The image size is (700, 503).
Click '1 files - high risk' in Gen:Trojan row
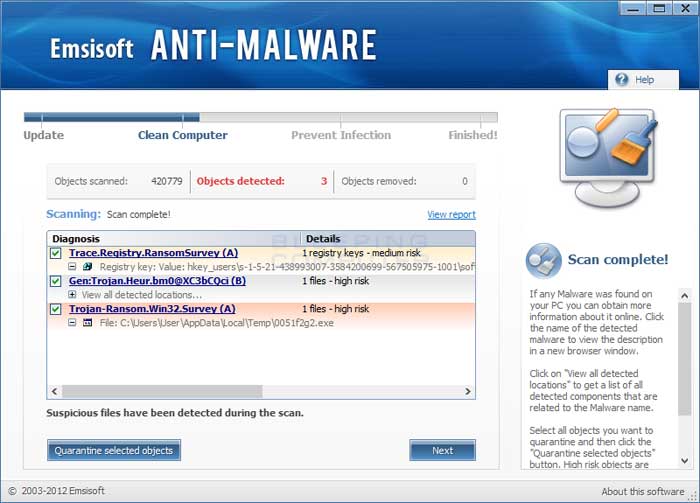[x=336, y=281]
